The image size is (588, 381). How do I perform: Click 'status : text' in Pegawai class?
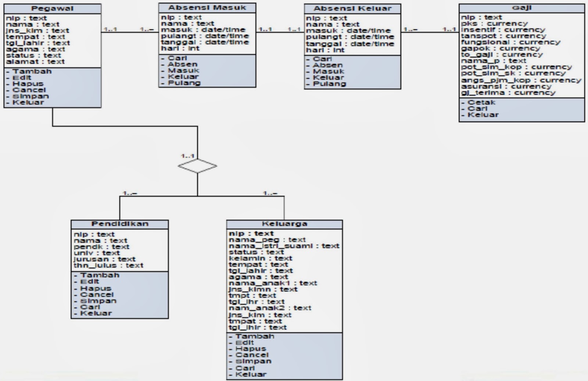tap(33, 56)
